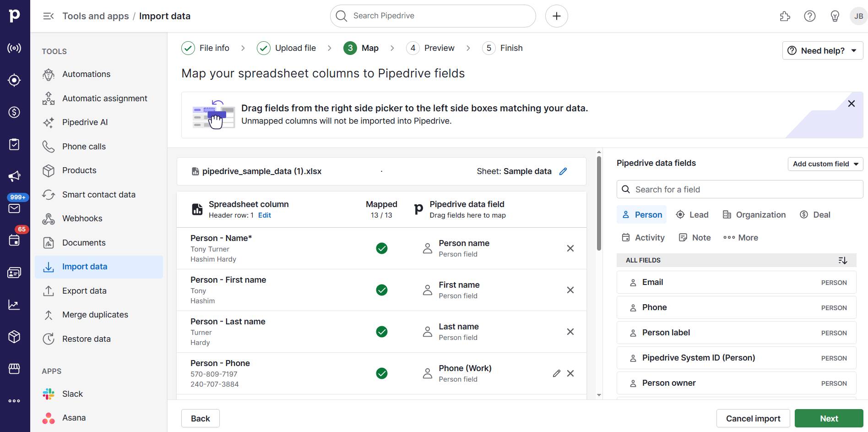Open the quick add plus button
Image resolution: width=868 pixels, height=432 pixels.
point(556,16)
